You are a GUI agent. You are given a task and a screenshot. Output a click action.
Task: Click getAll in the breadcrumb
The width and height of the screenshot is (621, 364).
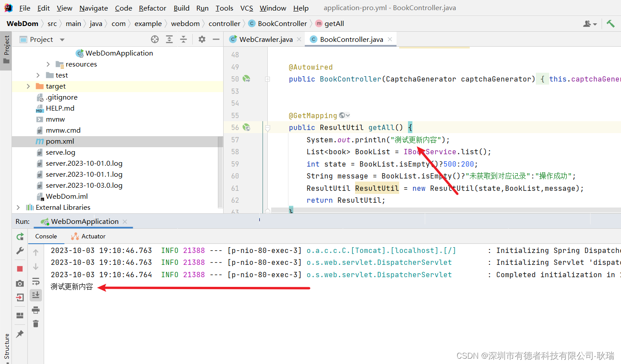329,23
